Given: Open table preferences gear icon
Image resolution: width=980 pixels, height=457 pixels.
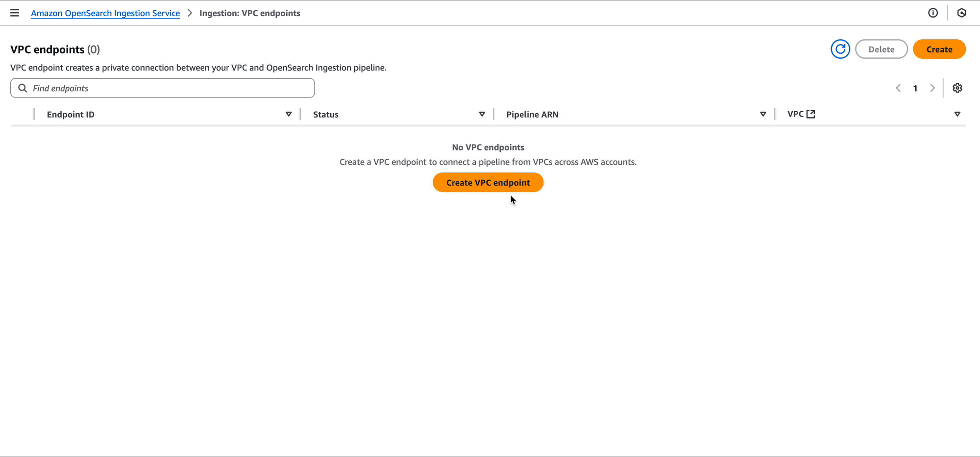Looking at the screenshot, I should point(957,88).
